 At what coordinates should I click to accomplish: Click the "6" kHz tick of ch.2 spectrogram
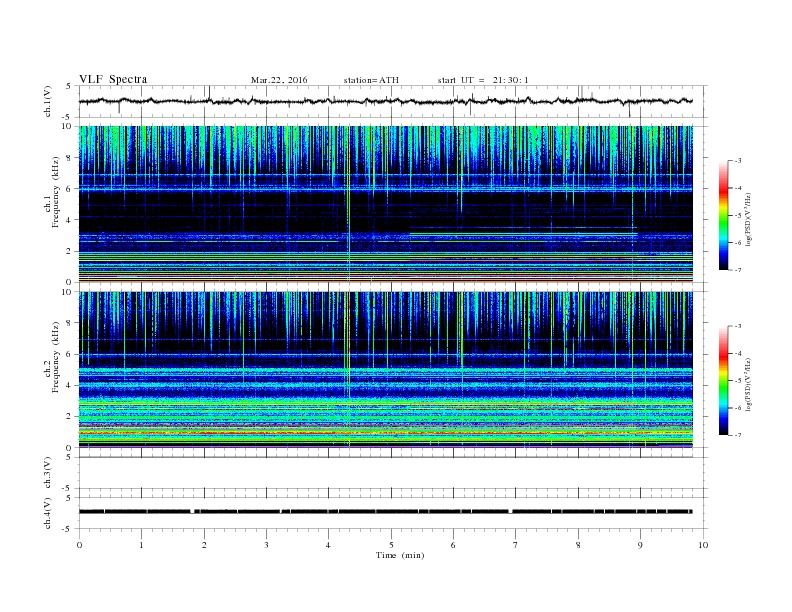tap(69, 354)
